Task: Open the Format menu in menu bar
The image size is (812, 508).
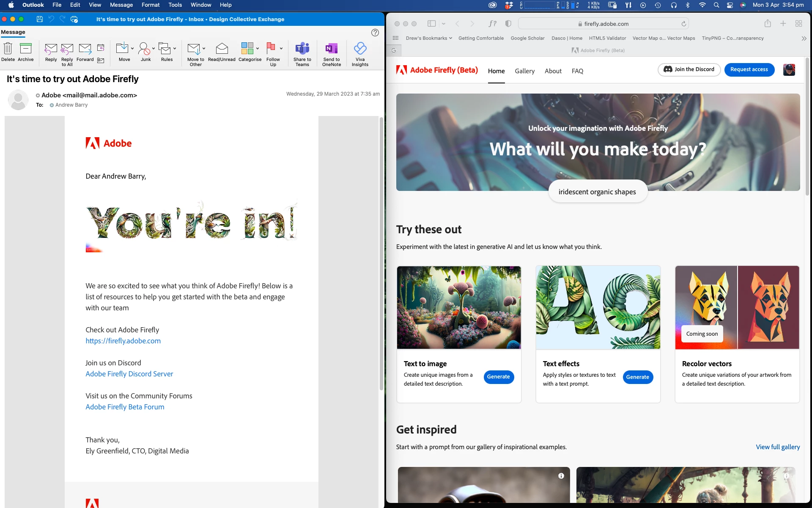Action: [x=150, y=5]
